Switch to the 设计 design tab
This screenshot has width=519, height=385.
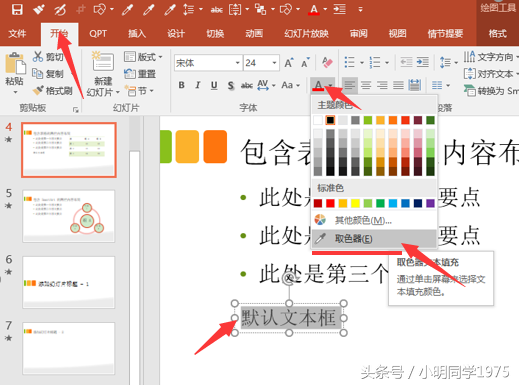pyautogui.click(x=176, y=34)
